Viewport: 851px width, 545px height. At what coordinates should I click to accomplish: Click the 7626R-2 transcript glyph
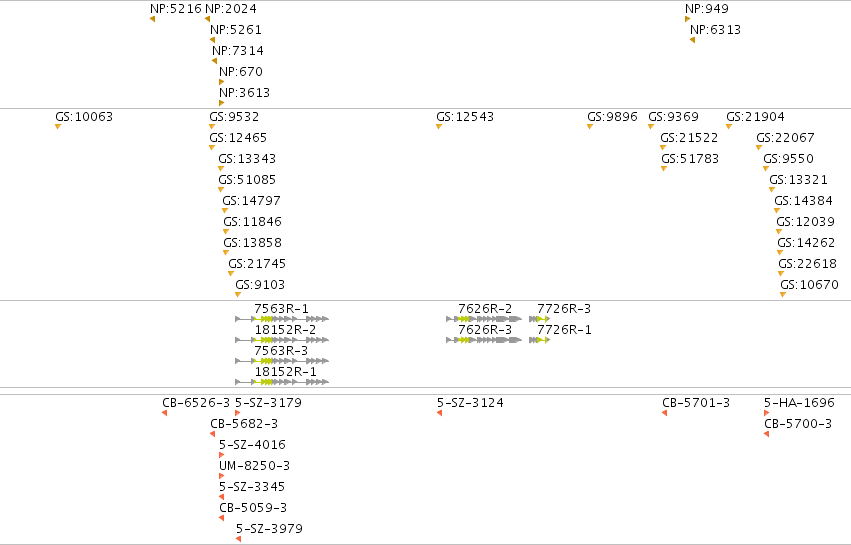point(484,319)
